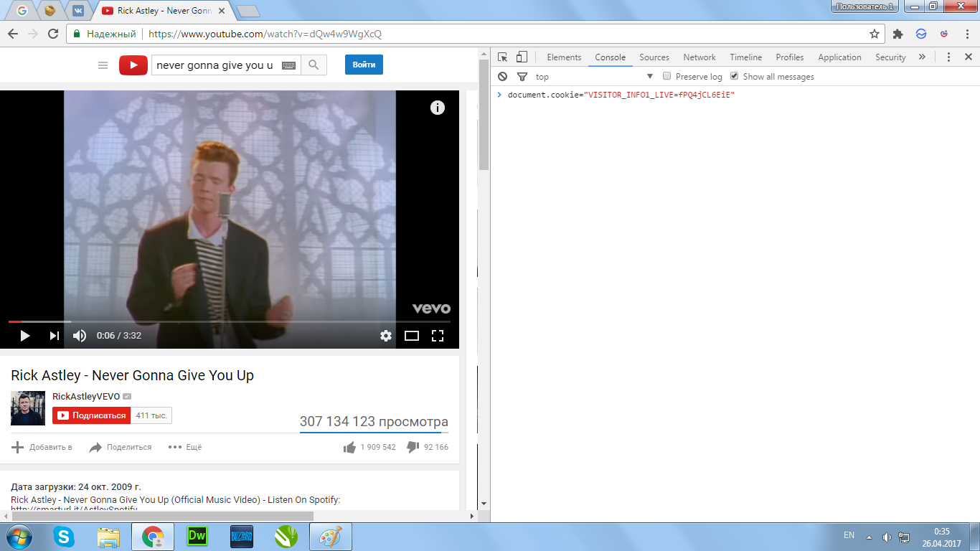This screenshot has height=551, width=980.
Task: Add video via Добавить в
Action: [x=42, y=447]
